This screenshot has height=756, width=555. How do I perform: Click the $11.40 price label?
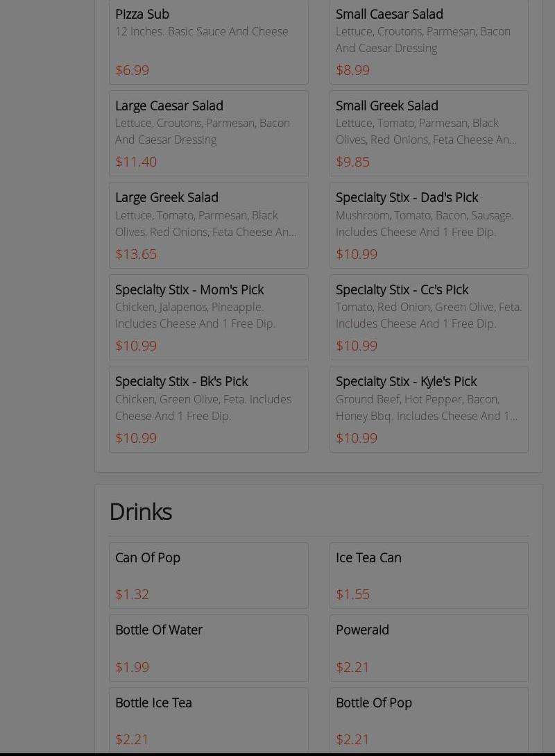(x=136, y=162)
